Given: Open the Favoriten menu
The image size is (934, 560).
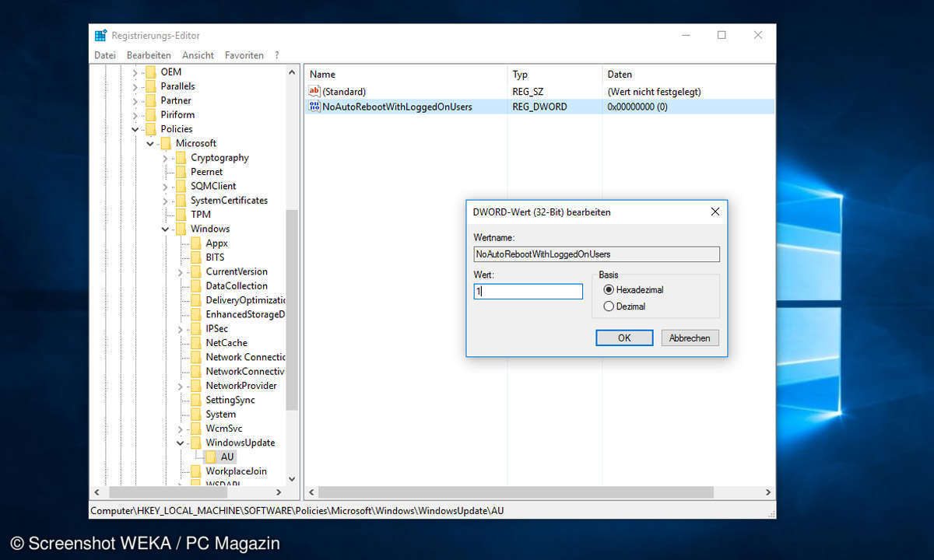Looking at the screenshot, I should click(x=244, y=55).
